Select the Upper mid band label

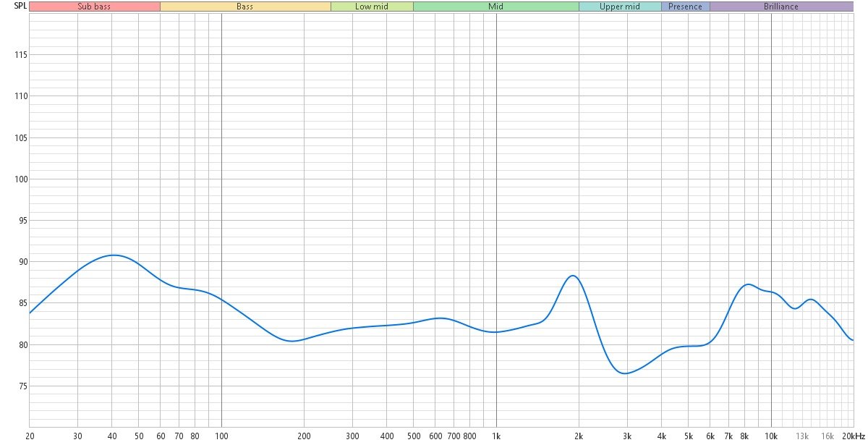(620, 7)
